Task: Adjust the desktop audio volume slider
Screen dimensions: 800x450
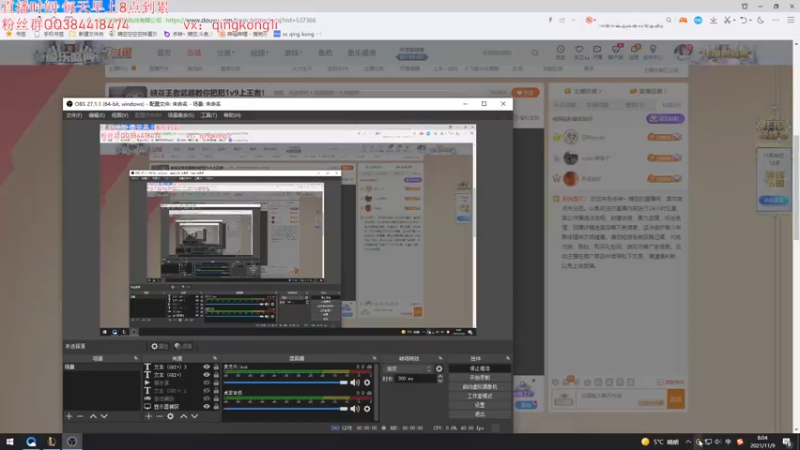Action: pos(286,409)
